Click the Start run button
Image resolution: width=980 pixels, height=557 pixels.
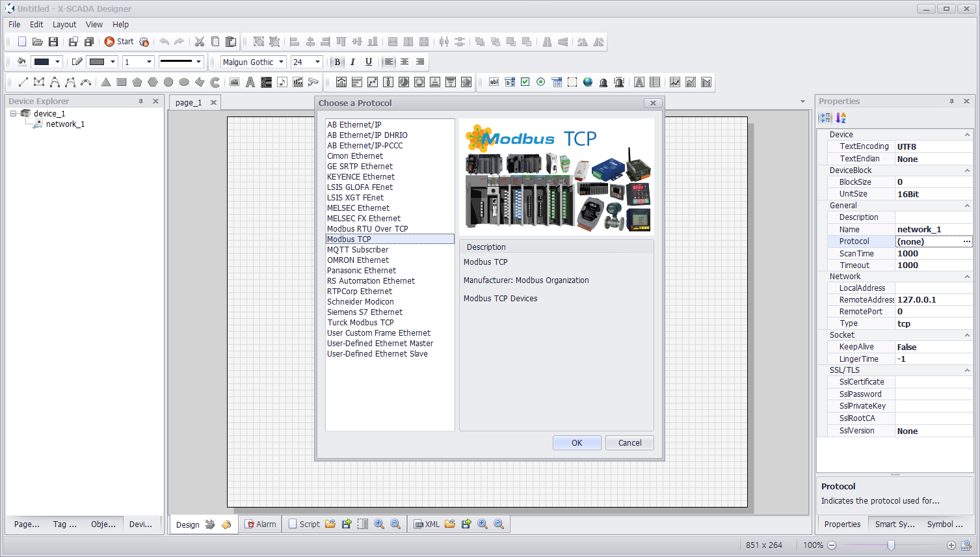point(119,42)
